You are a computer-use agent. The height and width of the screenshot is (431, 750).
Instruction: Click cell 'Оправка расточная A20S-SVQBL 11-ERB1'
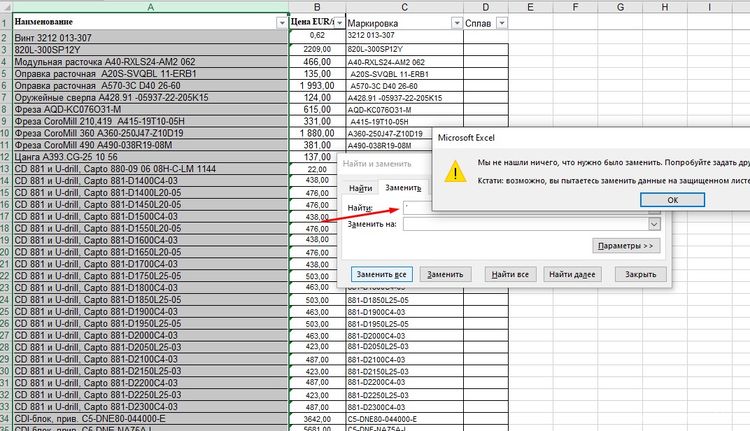tap(150, 73)
